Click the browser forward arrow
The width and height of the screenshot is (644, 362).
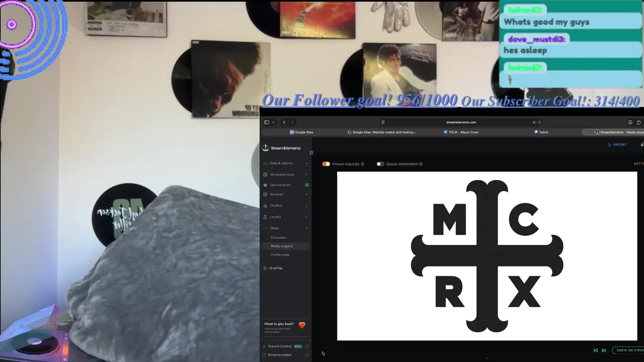pos(292,122)
